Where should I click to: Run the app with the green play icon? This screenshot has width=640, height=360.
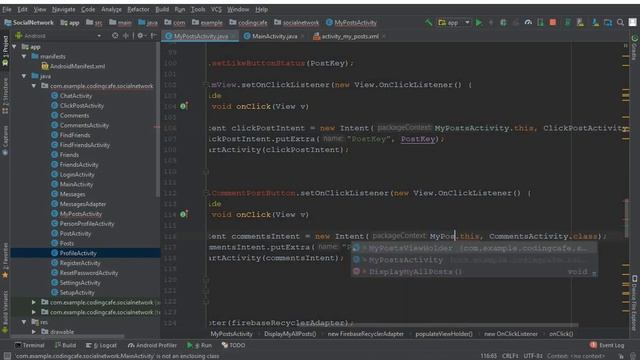(479, 22)
